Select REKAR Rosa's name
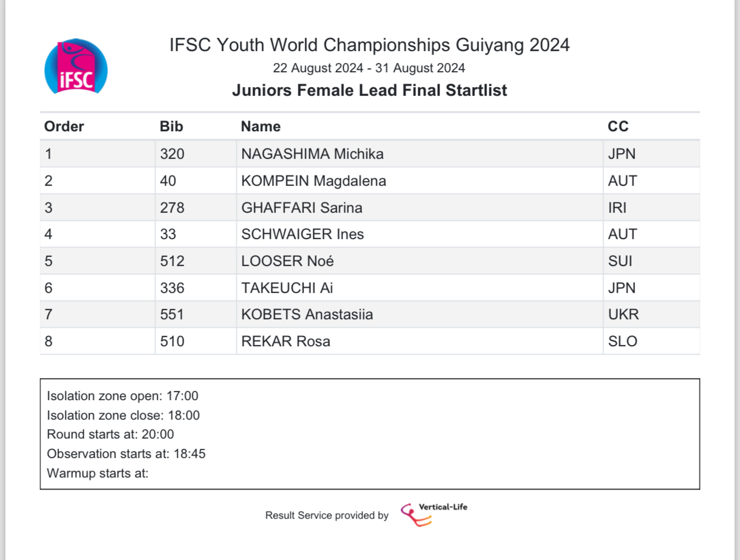740x560 pixels. [286, 342]
